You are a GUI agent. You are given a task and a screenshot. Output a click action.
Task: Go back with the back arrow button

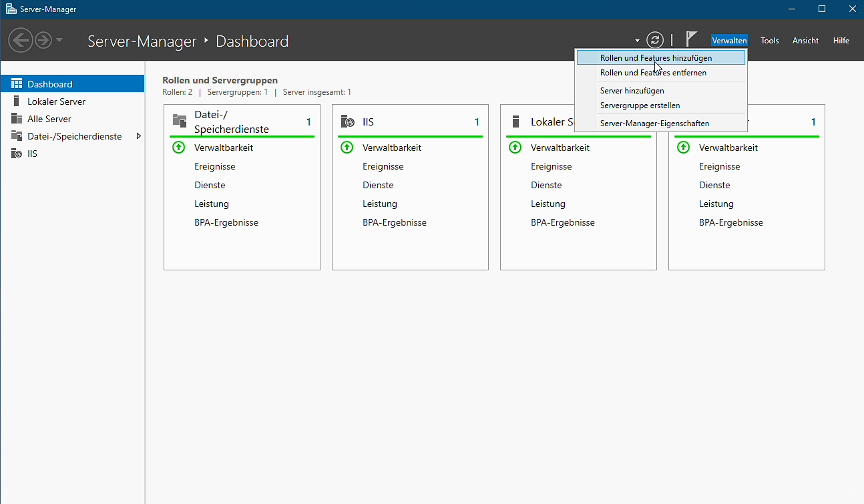(21, 41)
